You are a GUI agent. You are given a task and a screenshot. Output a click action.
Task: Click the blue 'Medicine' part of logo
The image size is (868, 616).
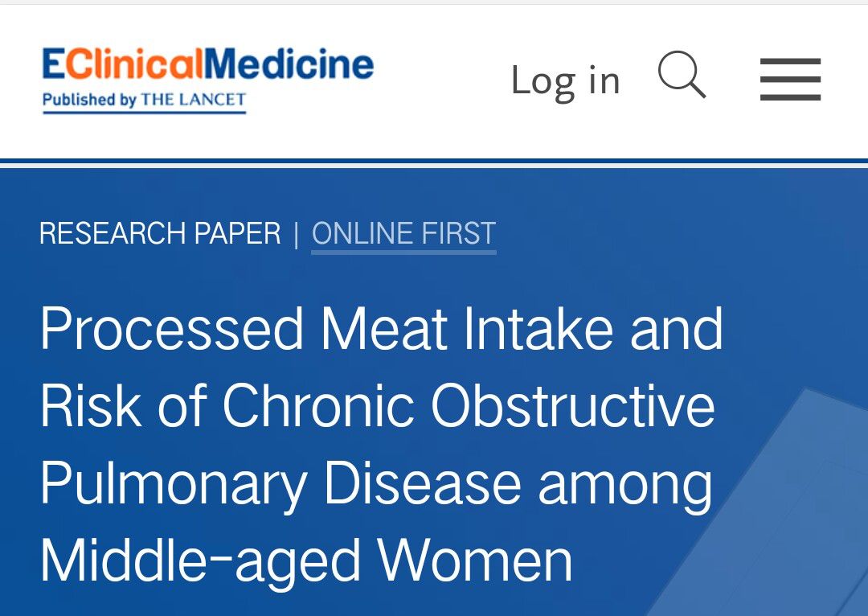pos(289,64)
